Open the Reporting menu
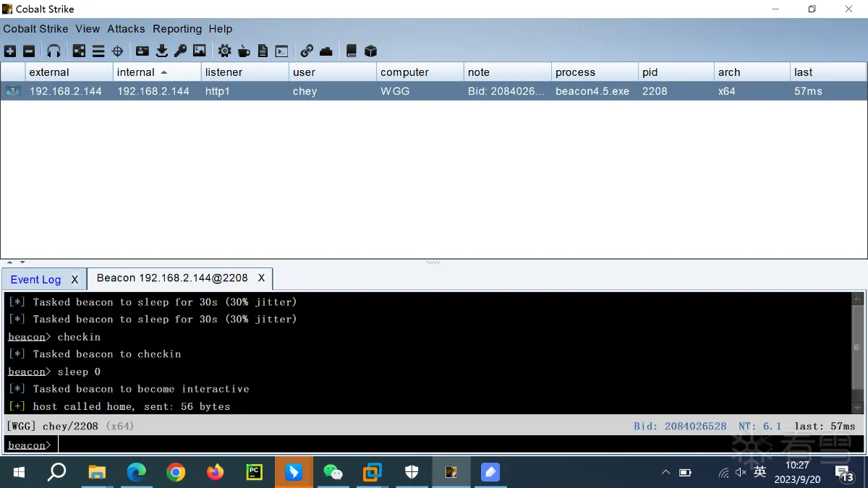868x488 pixels. [177, 29]
